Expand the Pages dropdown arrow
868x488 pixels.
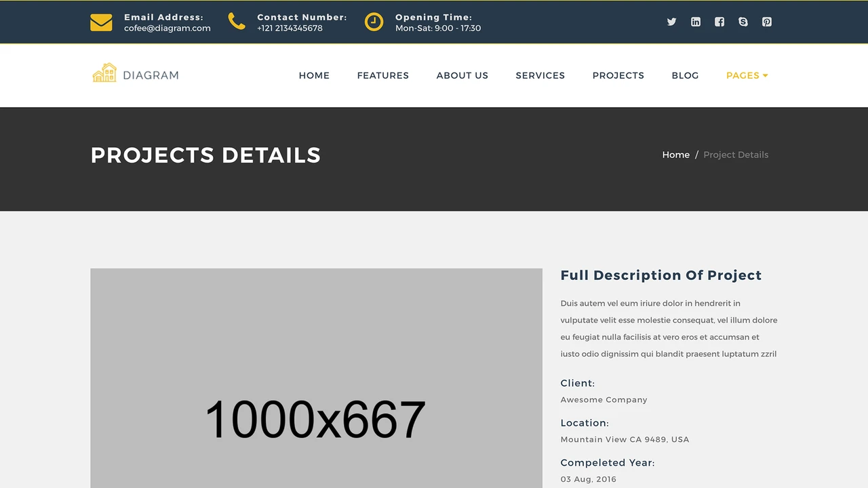pos(766,75)
